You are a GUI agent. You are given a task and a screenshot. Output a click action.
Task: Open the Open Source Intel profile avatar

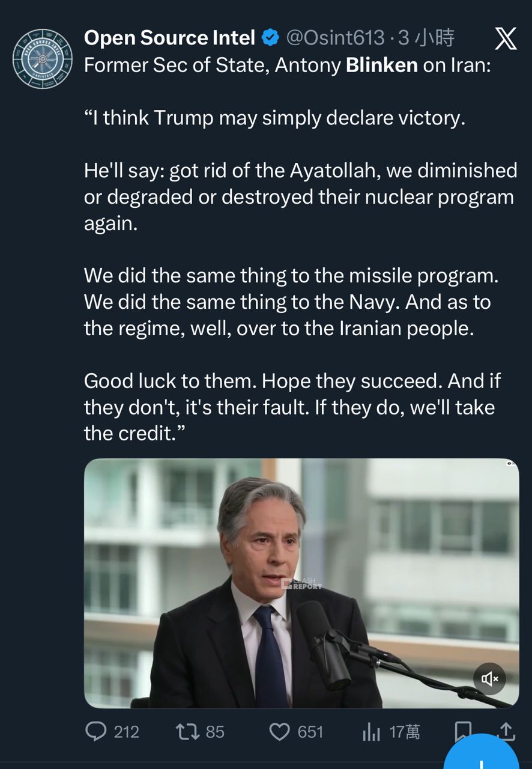[x=43, y=58]
